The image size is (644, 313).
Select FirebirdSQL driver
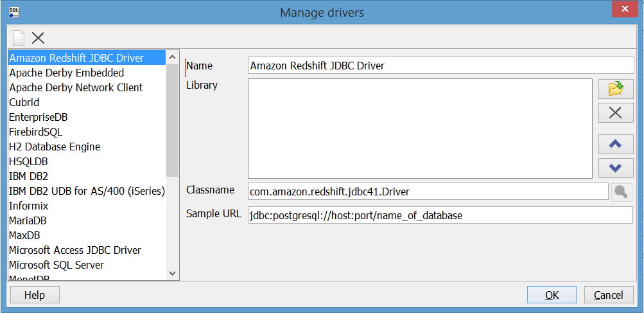(87, 132)
